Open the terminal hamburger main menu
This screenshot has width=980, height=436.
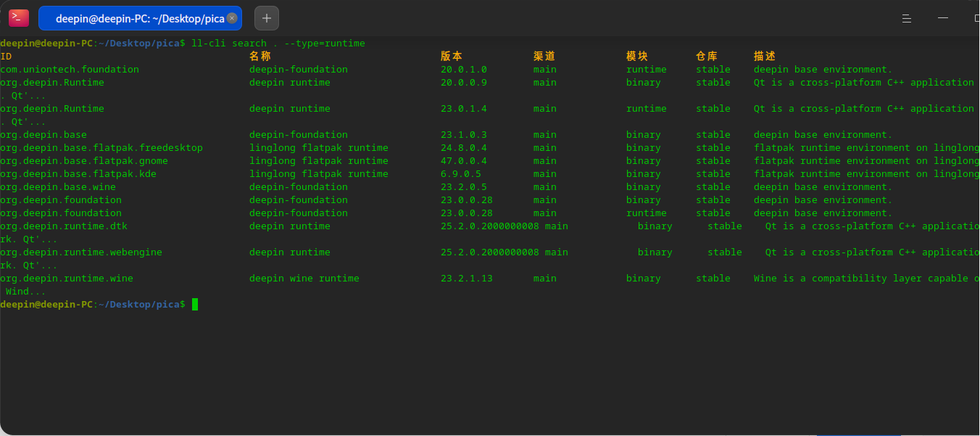click(907, 18)
